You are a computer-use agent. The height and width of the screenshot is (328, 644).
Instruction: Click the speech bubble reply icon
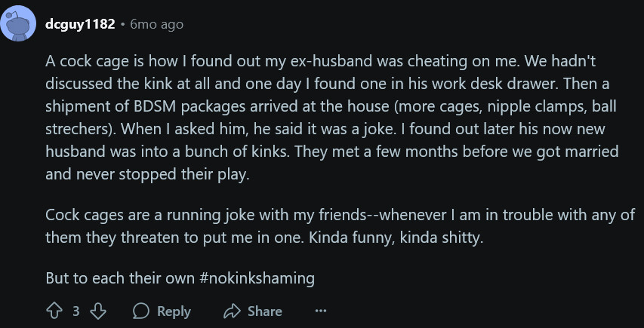pyautogui.click(x=141, y=311)
